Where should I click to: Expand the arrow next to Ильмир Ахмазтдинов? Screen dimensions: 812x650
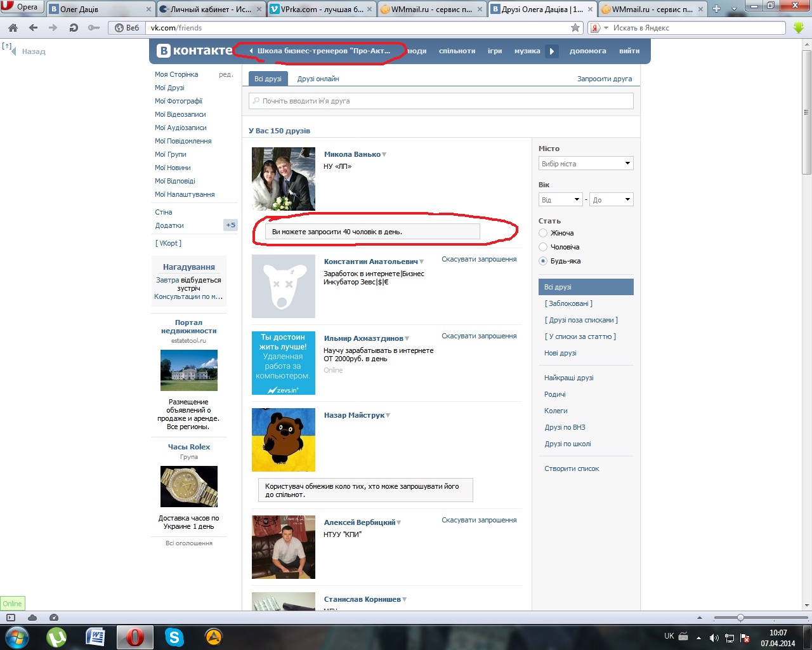(x=407, y=339)
